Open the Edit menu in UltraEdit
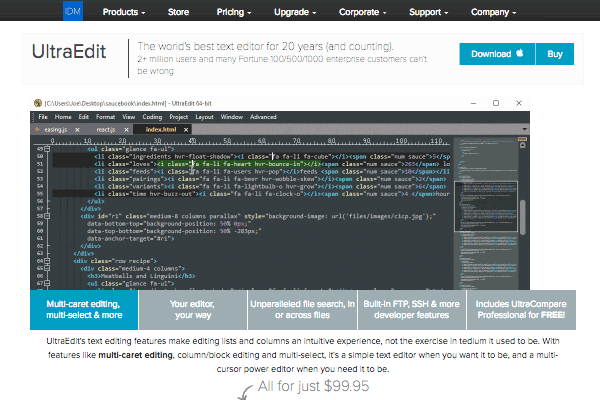 pos(84,117)
